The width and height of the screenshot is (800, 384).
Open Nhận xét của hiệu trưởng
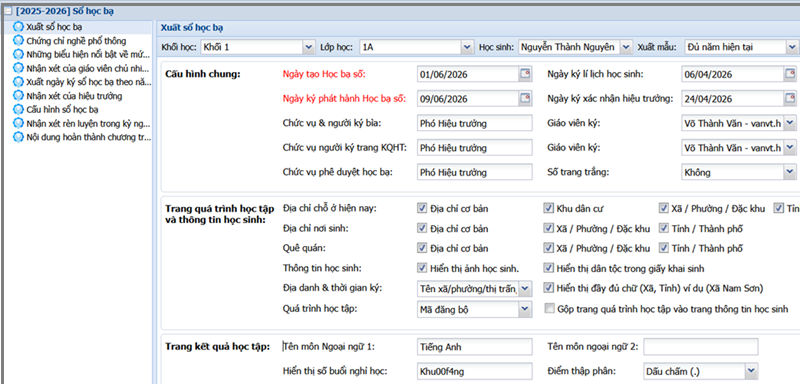tap(74, 96)
